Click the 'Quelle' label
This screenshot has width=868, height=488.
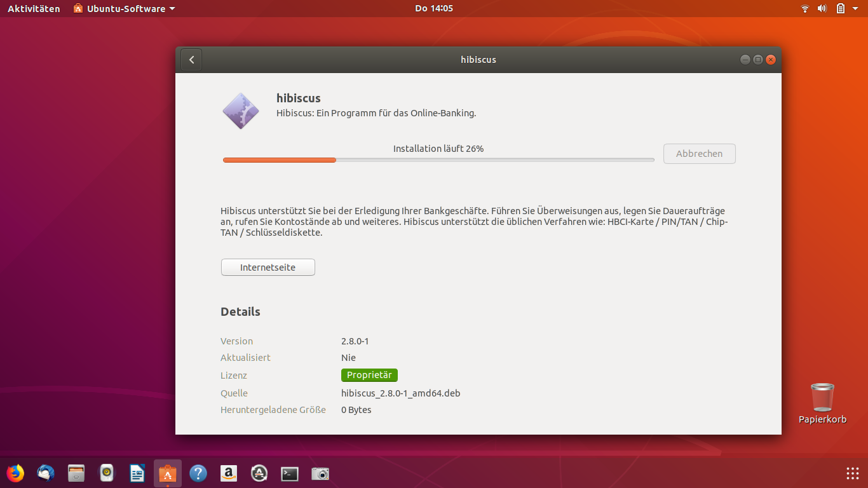point(234,393)
